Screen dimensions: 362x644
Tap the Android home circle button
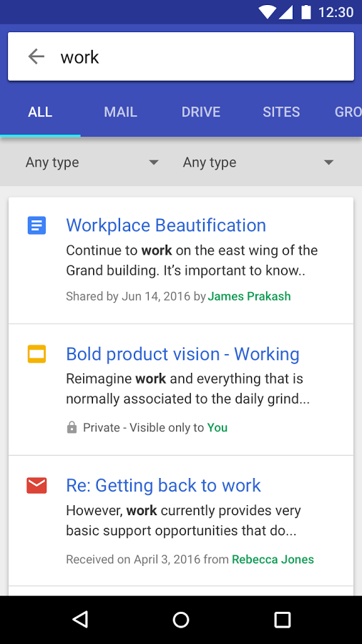(181, 620)
